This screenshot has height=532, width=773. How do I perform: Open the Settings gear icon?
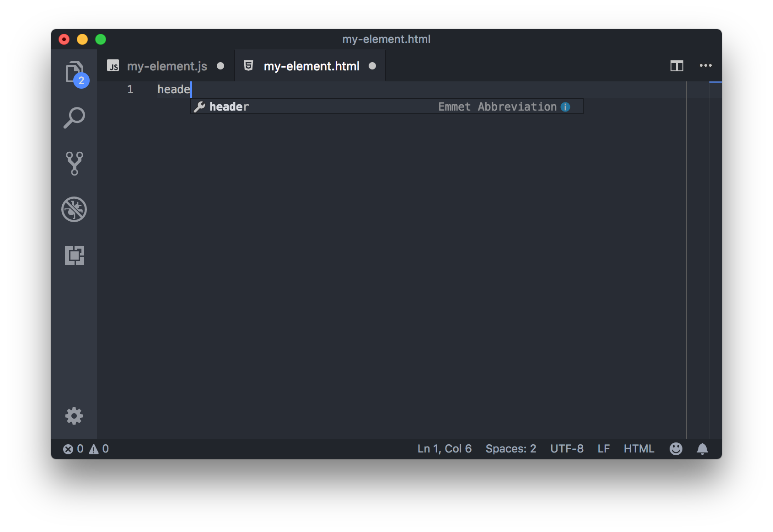coord(74,416)
